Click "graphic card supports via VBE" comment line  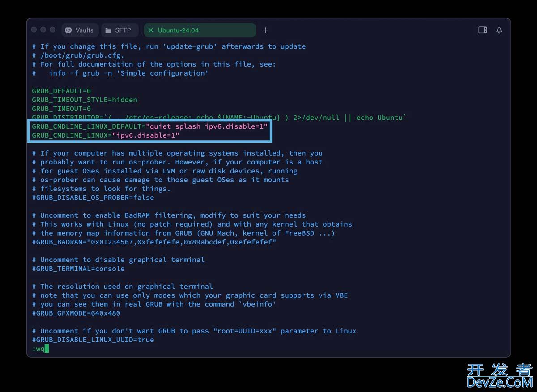point(190,295)
